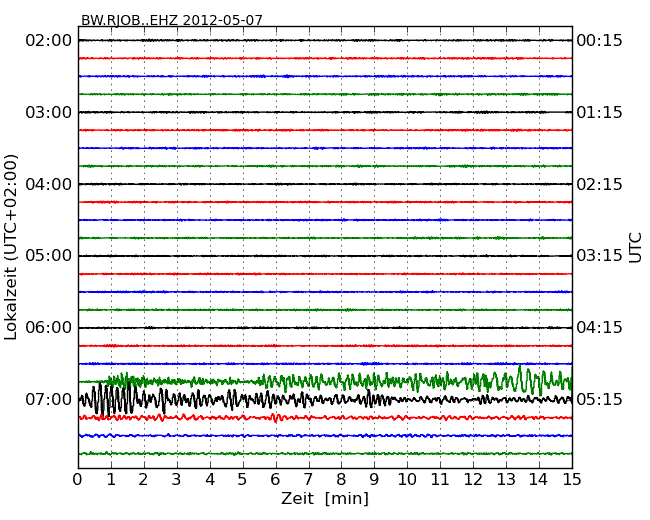Click the 04:15 UTC label
The image size is (650, 520).
(599, 328)
